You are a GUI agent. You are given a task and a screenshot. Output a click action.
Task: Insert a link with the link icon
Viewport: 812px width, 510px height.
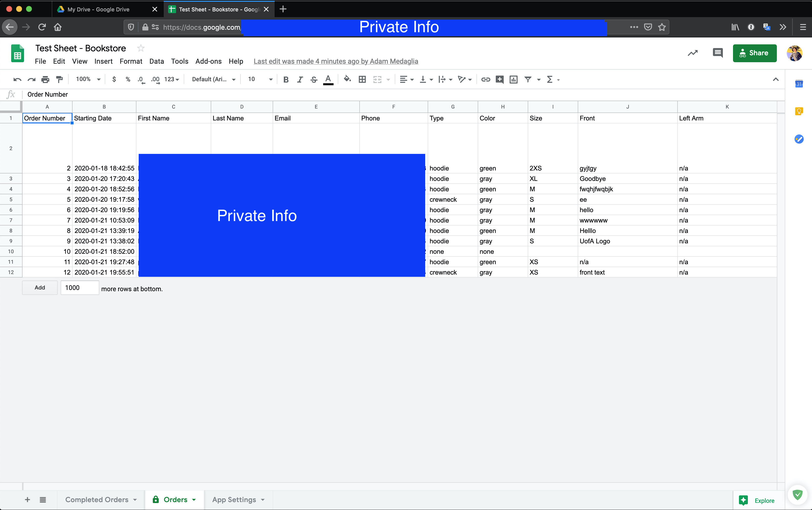[x=485, y=79]
